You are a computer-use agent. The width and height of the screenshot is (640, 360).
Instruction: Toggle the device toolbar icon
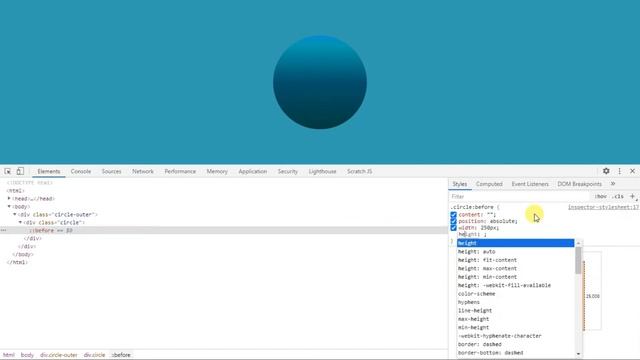20,171
